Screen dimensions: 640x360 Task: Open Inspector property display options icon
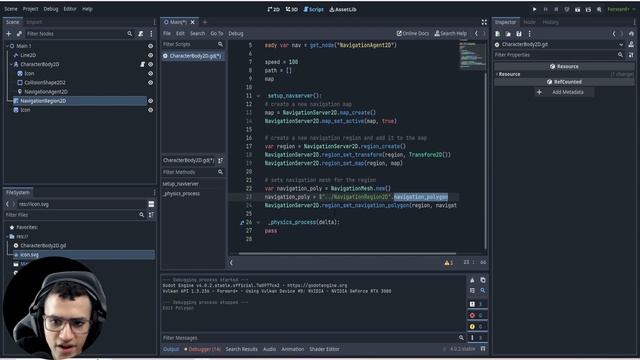pos(631,55)
